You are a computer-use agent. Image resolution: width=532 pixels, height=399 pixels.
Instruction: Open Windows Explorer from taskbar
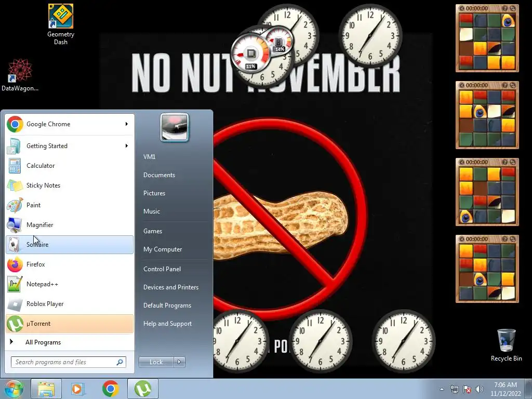[46, 389]
